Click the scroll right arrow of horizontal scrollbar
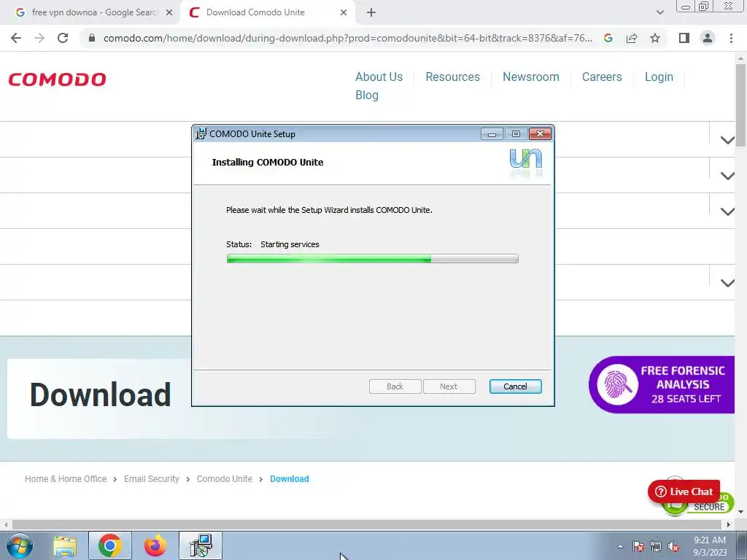 (x=729, y=524)
